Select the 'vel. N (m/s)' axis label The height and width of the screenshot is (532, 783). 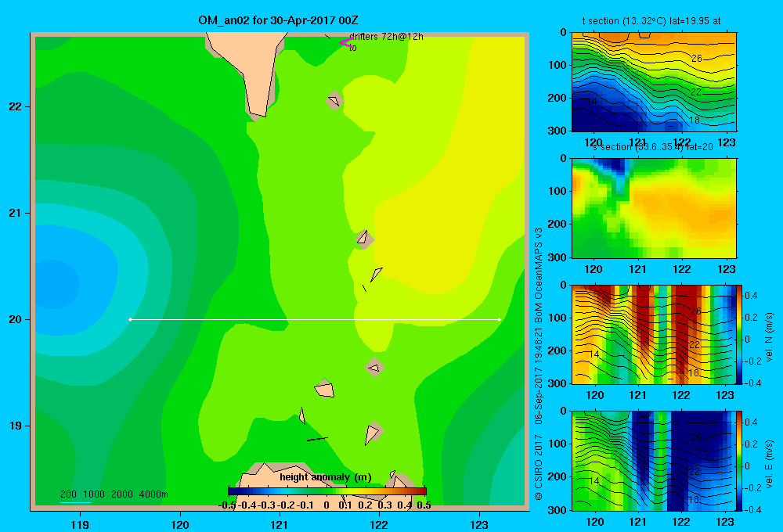pyautogui.click(x=769, y=337)
